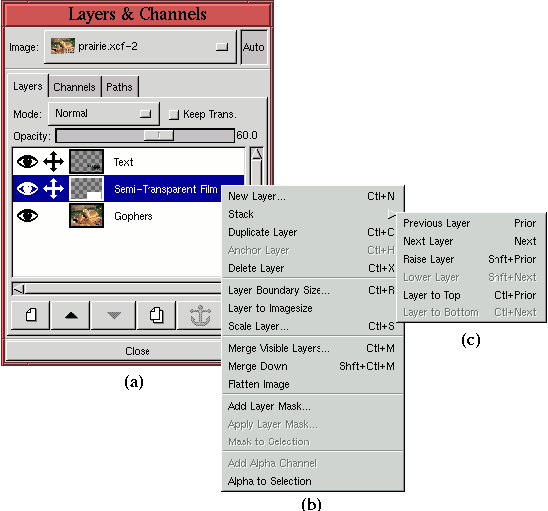The height and width of the screenshot is (511, 548).
Task: Hide the Text layer via eye icon
Action: (27, 162)
